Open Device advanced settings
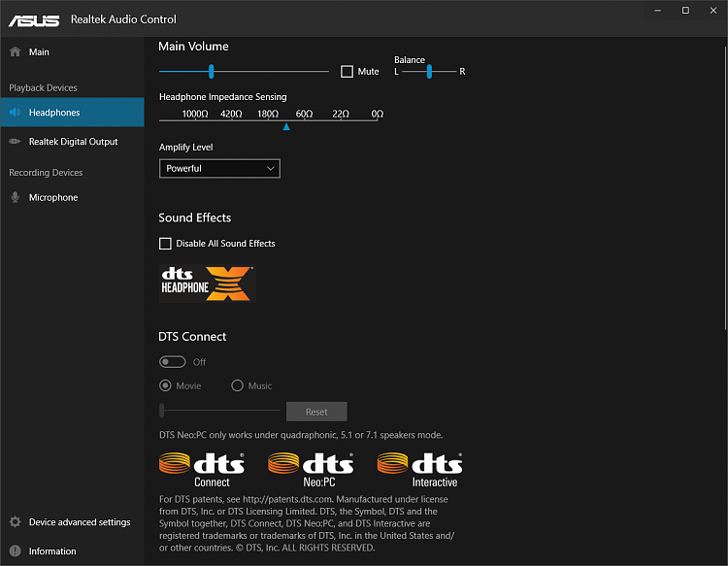This screenshot has height=566, width=728. [73, 522]
